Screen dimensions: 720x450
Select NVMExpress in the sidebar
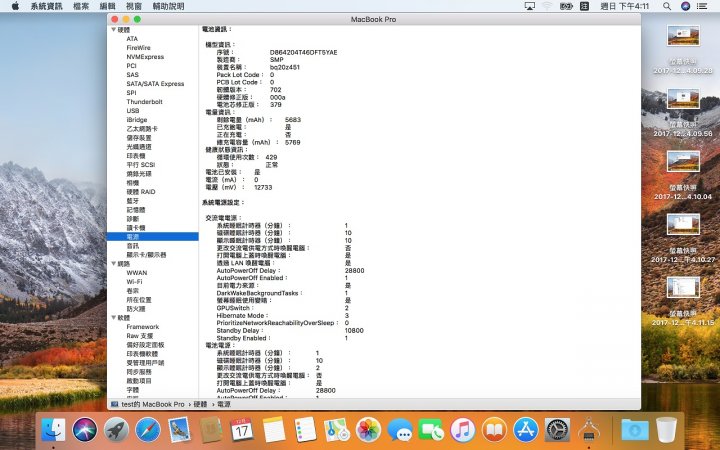145,57
